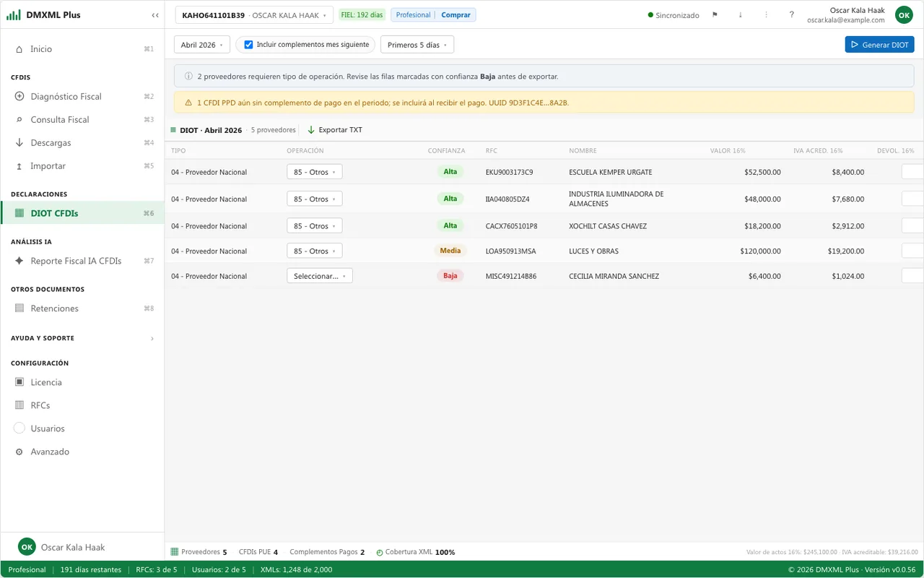This screenshot has width=924, height=578.
Task: Change operación for LUCES Y OBRAS
Action: tap(315, 251)
